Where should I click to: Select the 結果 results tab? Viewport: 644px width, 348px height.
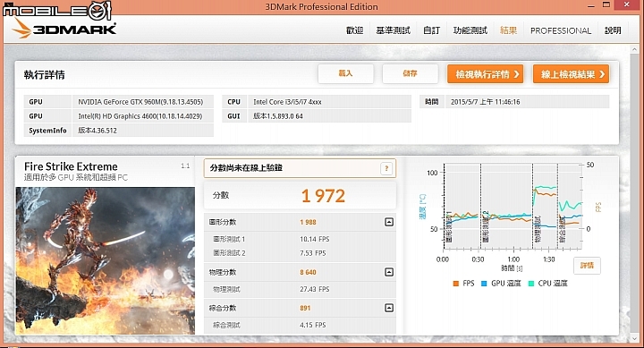coord(508,30)
